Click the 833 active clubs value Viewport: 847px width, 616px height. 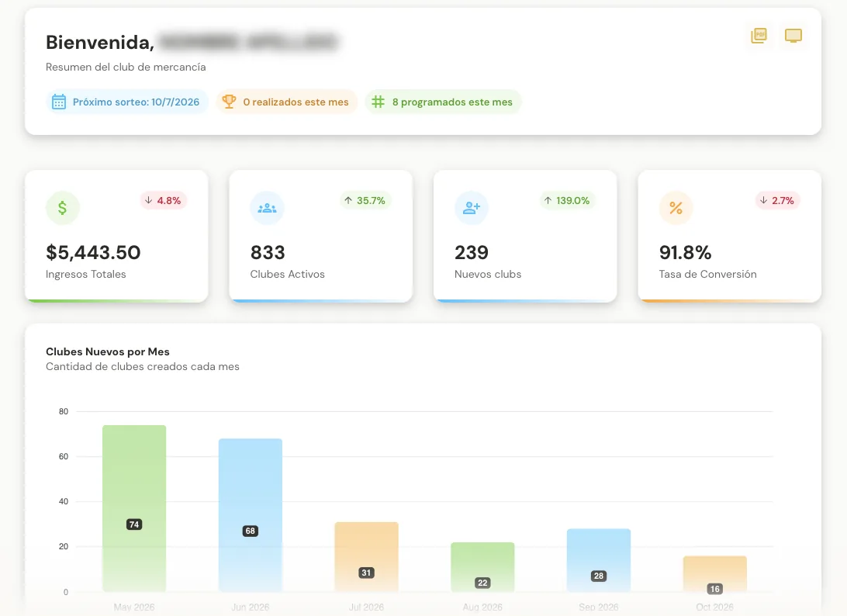click(x=268, y=252)
